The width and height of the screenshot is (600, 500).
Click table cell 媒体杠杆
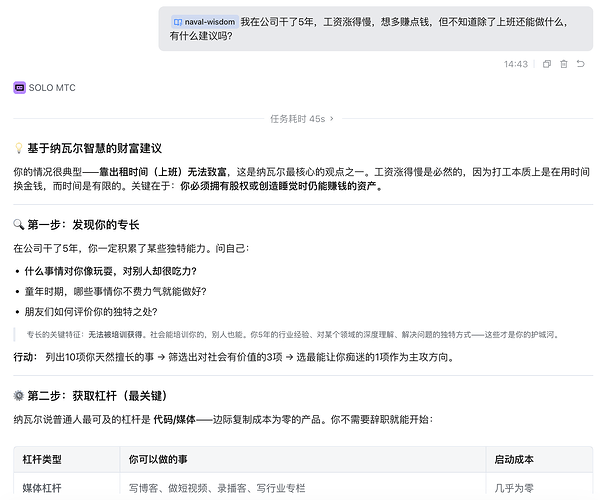pyautogui.click(x=42, y=488)
